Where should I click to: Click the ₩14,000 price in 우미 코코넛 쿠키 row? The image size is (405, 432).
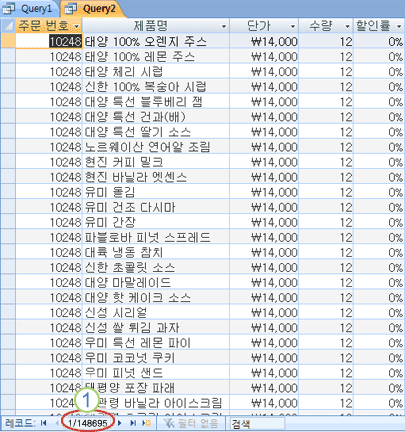coord(264,358)
